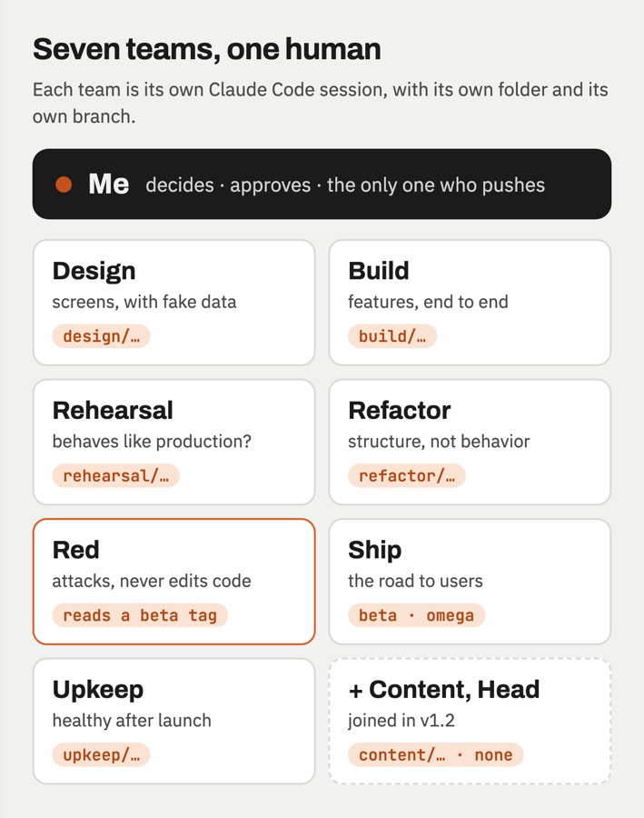Select the Rehearsal team heading
The width and height of the screenshot is (644, 818).
(113, 410)
